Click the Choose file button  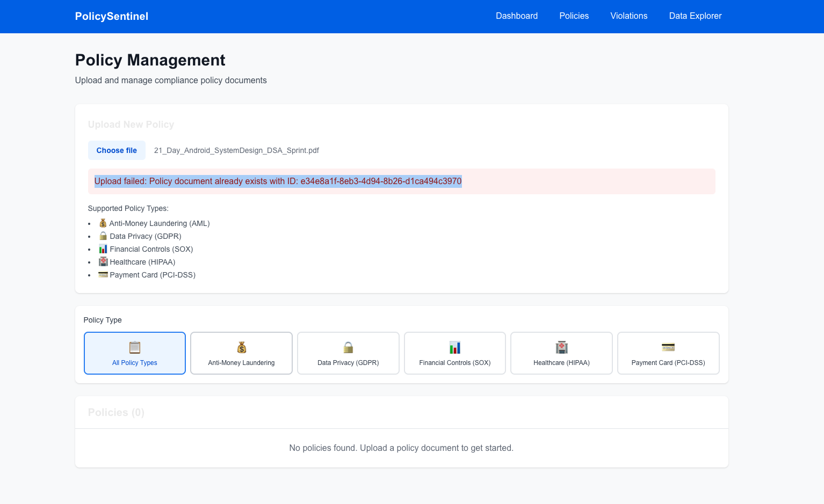coord(117,150)
